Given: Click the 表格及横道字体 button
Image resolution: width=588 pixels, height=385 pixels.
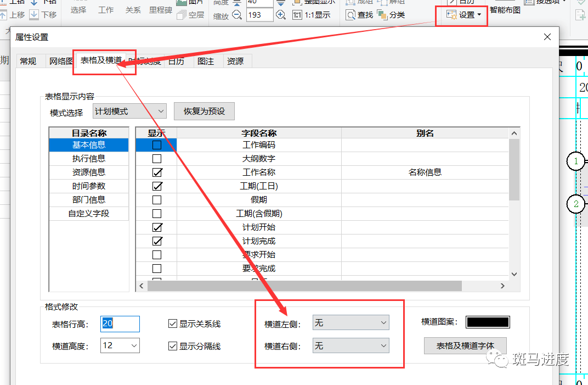Looking at the screenshot, I should (x=465, y=345).
